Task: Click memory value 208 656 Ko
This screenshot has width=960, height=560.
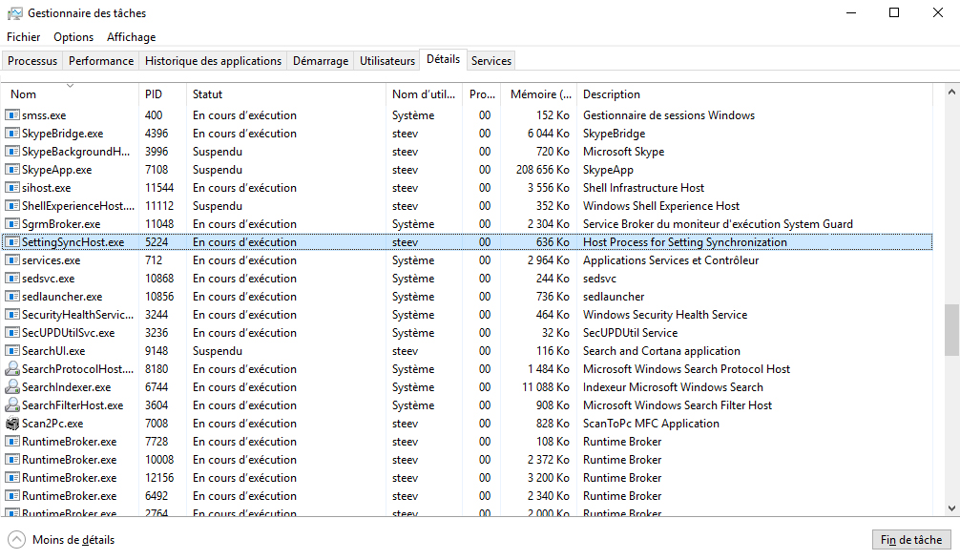Action: click(x=542, y=170)
